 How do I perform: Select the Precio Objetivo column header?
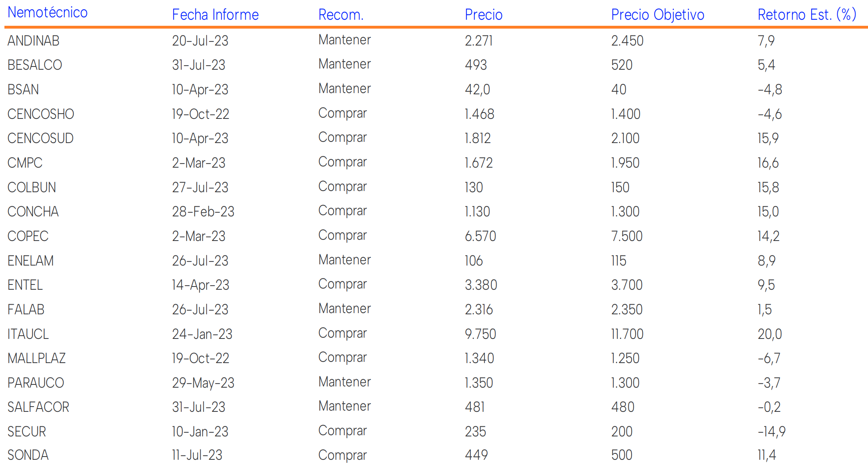[657, 15]
